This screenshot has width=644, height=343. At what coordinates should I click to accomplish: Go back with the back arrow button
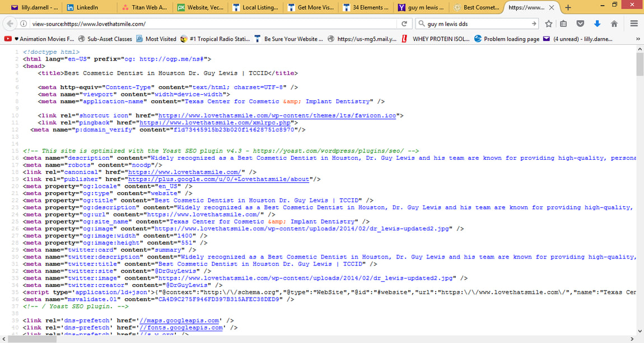click(x=10, y=24)
